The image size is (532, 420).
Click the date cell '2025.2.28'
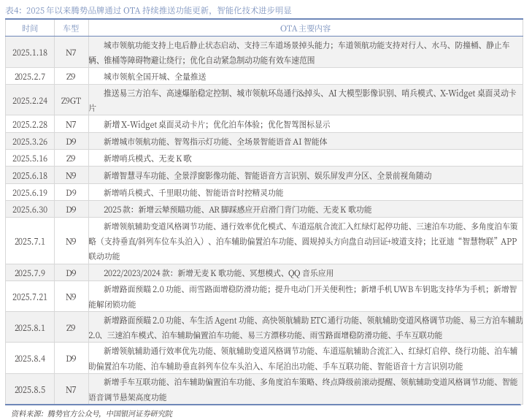click(x=30, y=125)
